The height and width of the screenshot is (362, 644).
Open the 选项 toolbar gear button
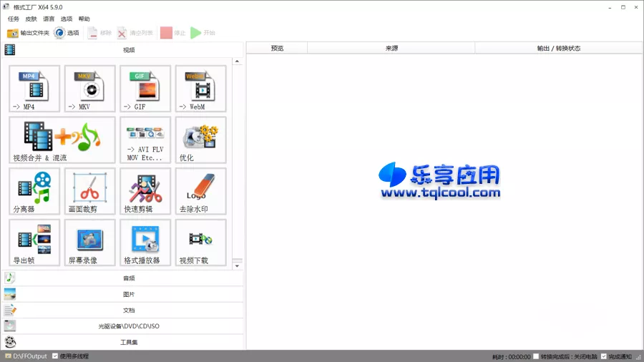tap(67, 33)
